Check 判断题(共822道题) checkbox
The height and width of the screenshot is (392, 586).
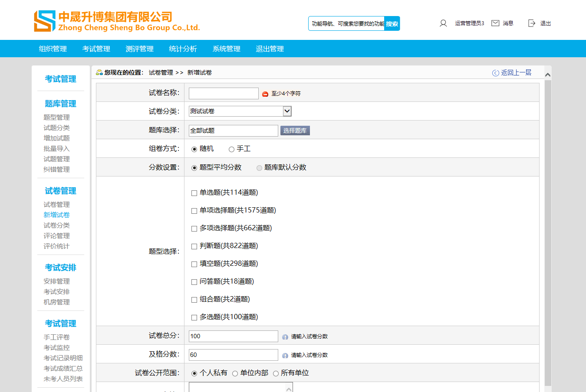point(194,246)
